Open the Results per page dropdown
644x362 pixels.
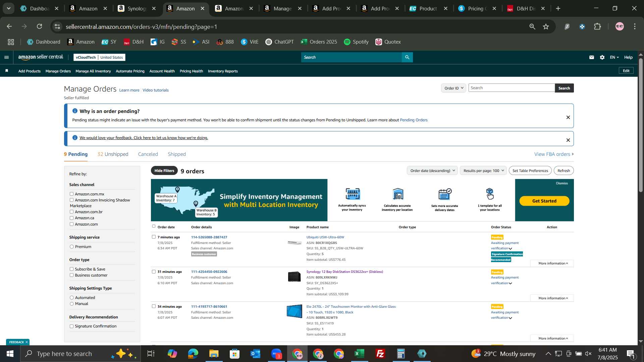coord(483,171)
